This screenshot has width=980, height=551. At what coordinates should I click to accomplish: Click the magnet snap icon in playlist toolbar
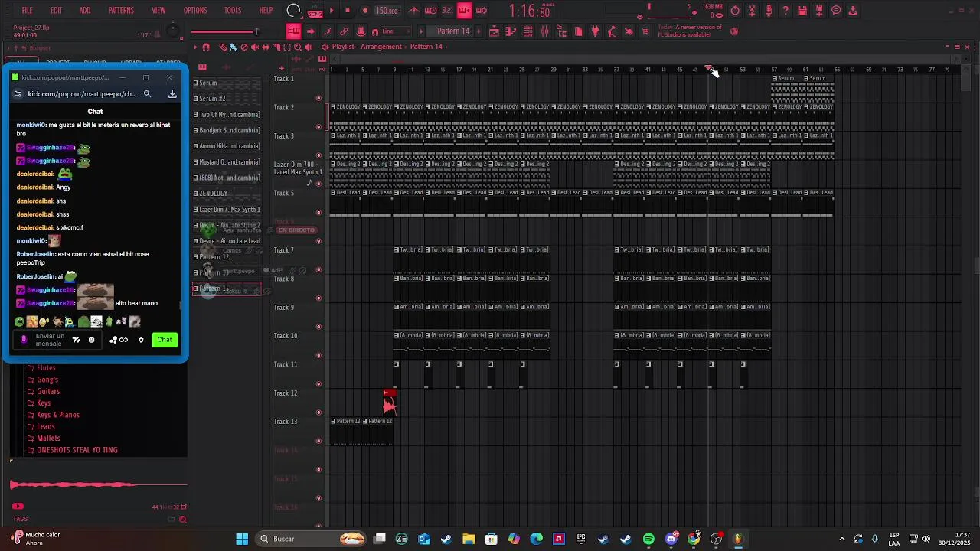[x=206, y=47]
